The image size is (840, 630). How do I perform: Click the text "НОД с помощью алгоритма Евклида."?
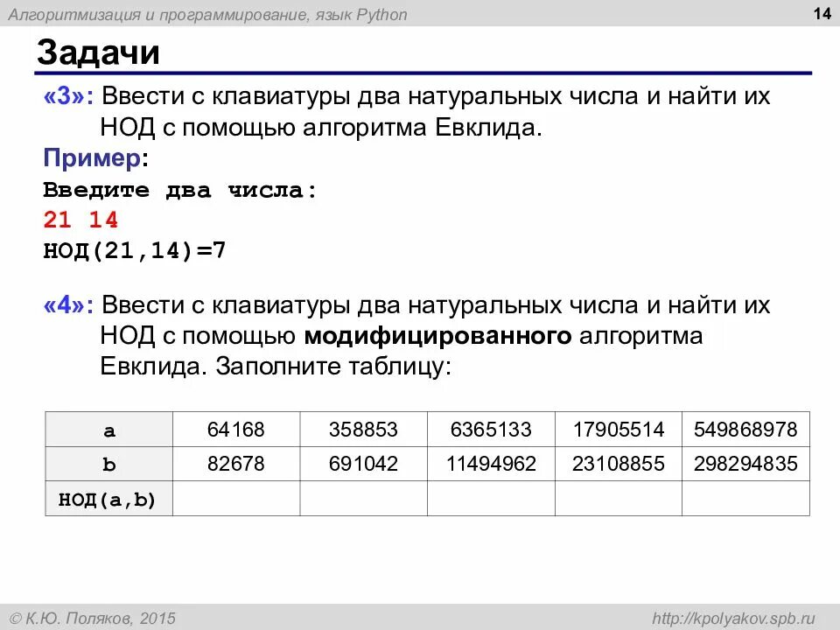point(321,128)
